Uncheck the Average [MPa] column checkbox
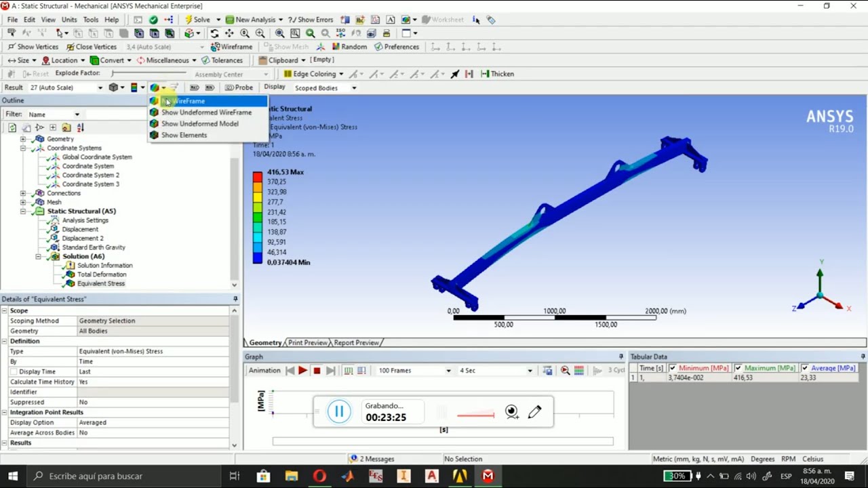 [x=805, y=368]
